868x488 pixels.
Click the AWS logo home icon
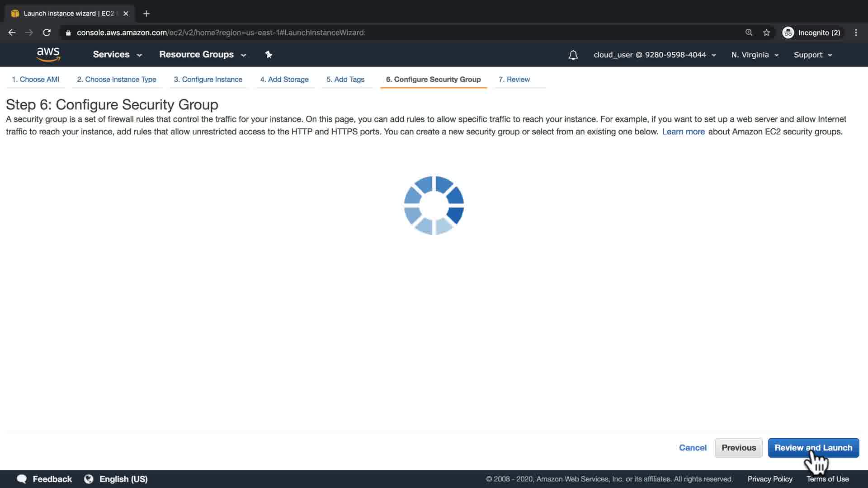coord(48,54)
